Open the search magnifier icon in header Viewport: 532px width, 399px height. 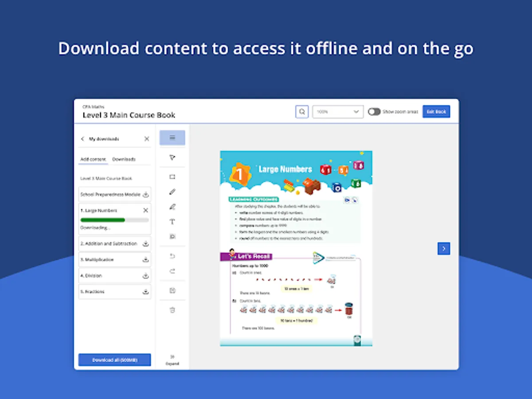[302, 112]
